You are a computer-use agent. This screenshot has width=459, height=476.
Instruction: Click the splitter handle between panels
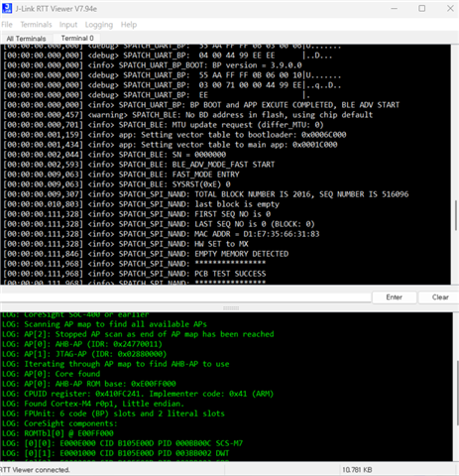tap(231, 307)
